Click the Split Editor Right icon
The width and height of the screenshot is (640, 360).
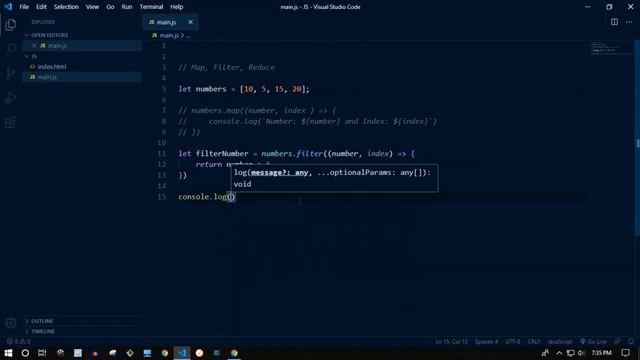click(x=614, y=22)
